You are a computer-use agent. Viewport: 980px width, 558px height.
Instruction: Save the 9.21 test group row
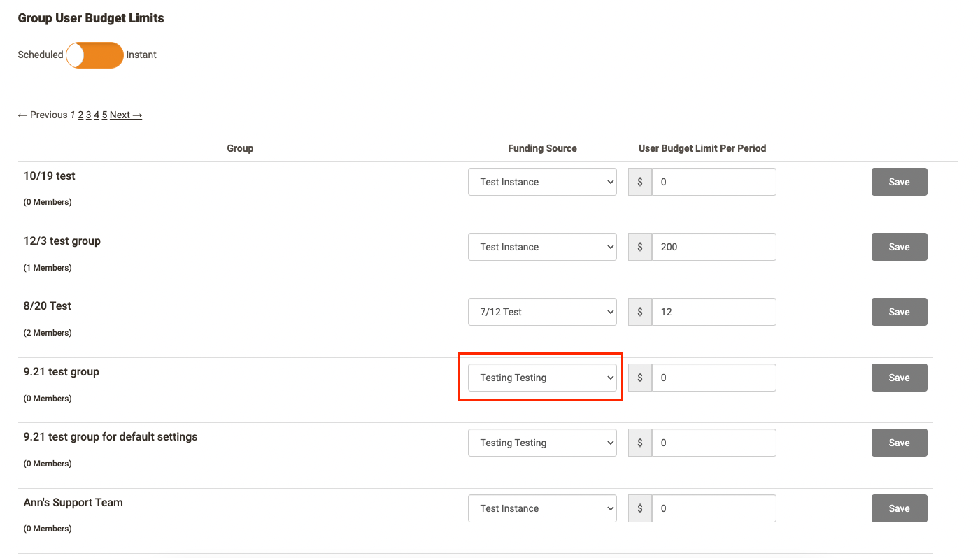tap(899, 378)
